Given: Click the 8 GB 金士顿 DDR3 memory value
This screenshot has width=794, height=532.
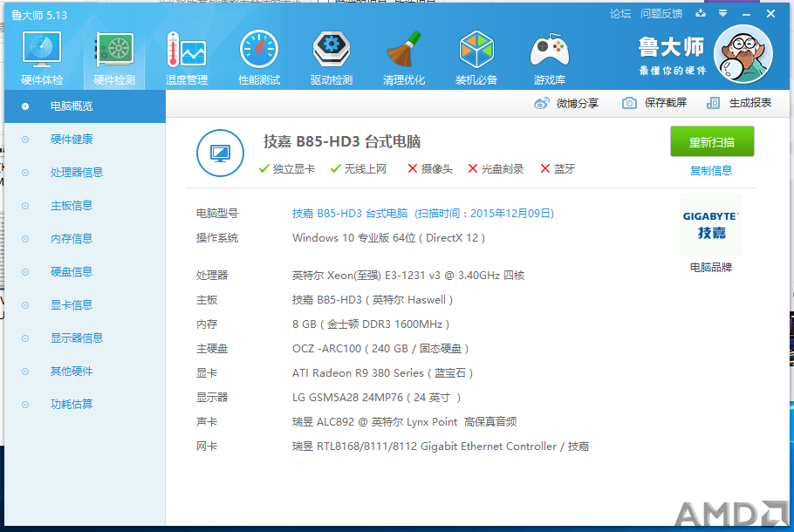Looking at the screenshot, I should (371, 324).
